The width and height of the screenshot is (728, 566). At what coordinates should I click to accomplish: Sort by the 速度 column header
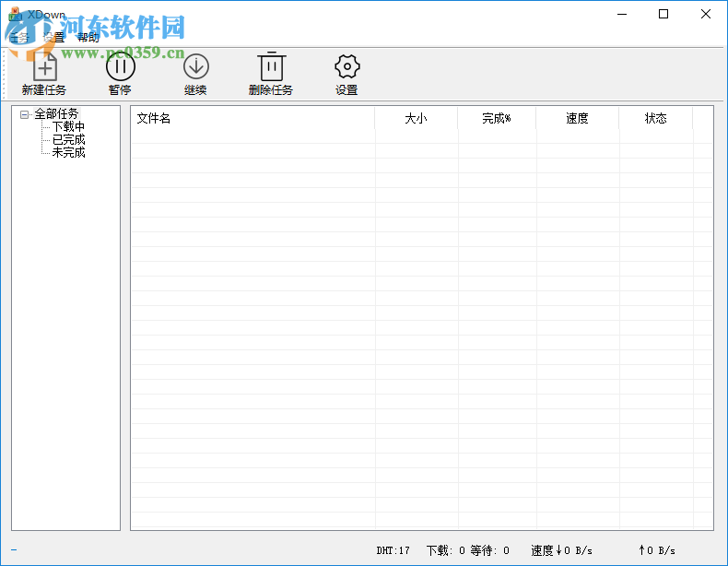(x=578, y=118)
